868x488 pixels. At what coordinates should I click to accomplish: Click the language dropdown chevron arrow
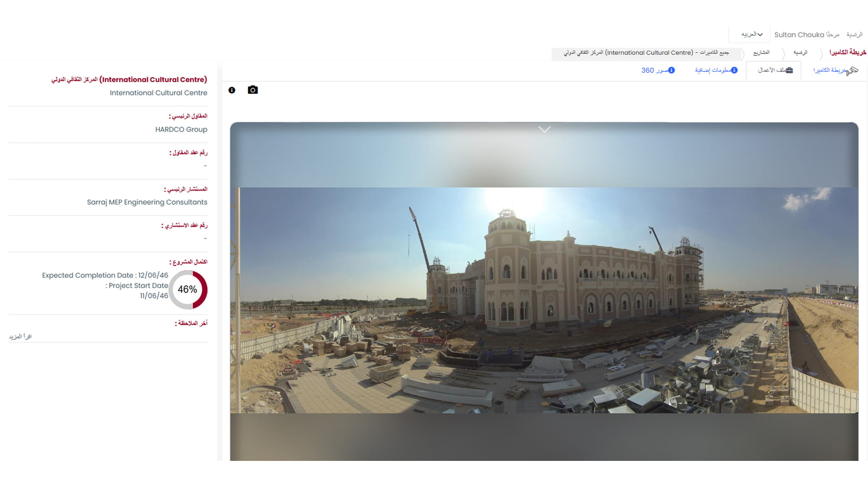point(760,34)
